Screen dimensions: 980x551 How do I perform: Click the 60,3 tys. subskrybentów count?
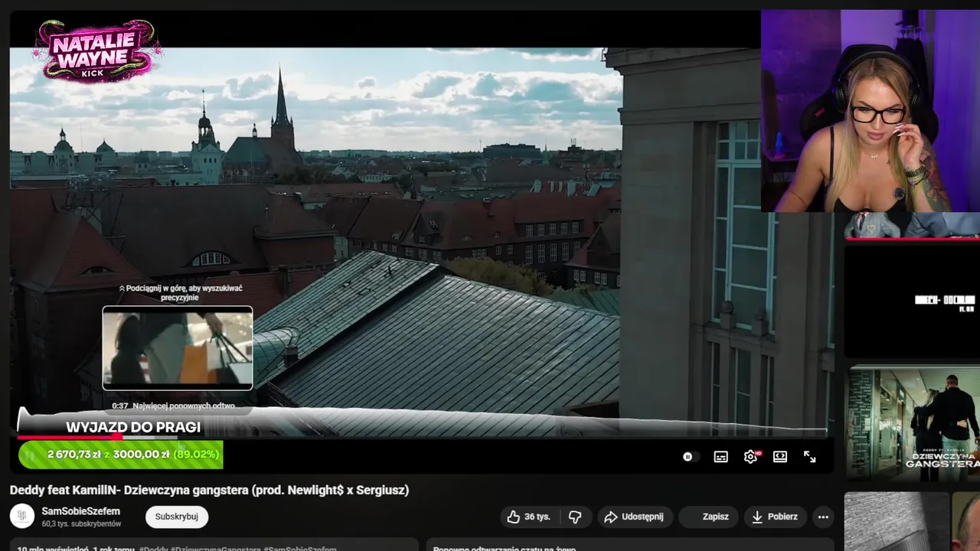(x=81, y=524)
